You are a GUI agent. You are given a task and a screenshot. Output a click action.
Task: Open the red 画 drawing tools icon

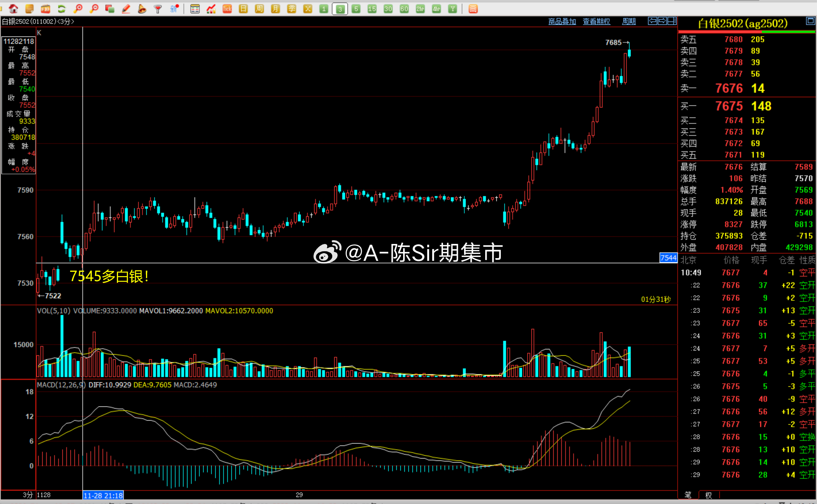click(x=473, y=9)
